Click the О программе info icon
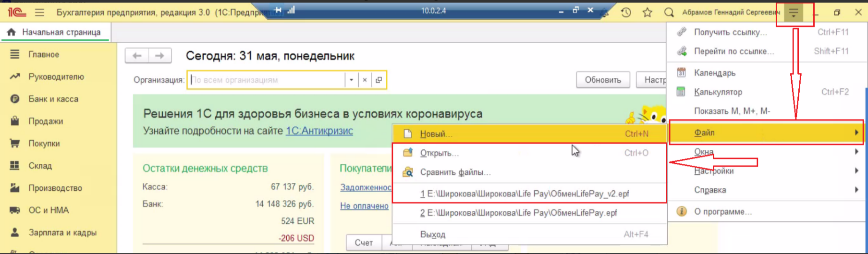Viewport: 868px width, 254px height. tap(681, 211)
